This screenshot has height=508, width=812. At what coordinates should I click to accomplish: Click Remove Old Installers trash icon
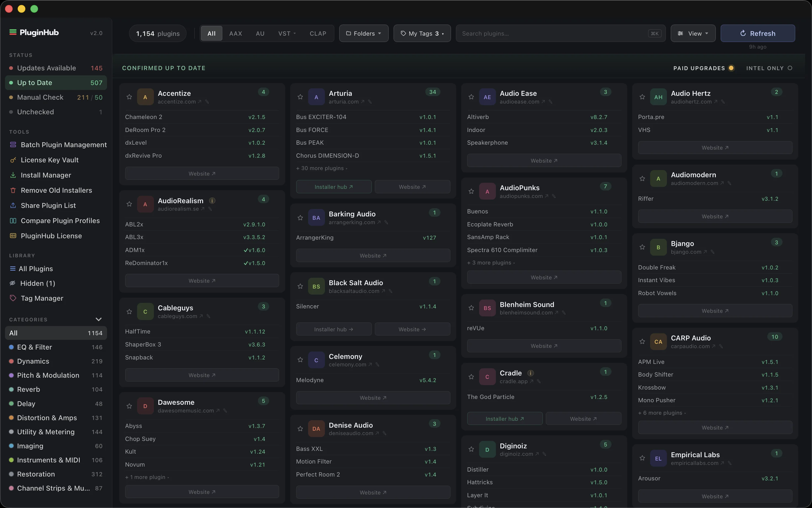coord(13,190)
